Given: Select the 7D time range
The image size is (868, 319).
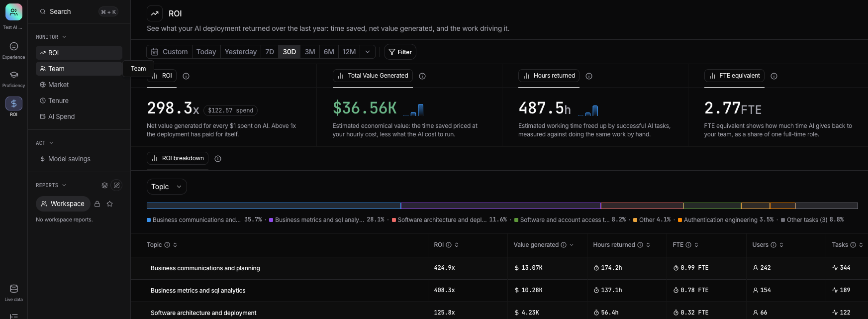Looking at the screenshot, I should (270, 52).
